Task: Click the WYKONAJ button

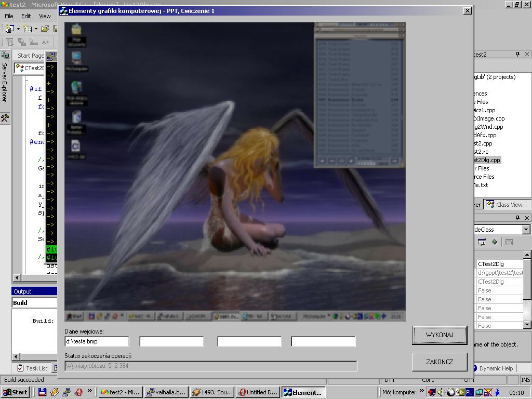Action: pos(439,335)
